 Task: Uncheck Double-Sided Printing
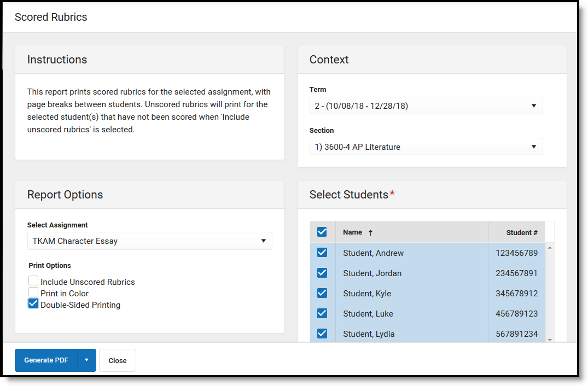point(33,304)
